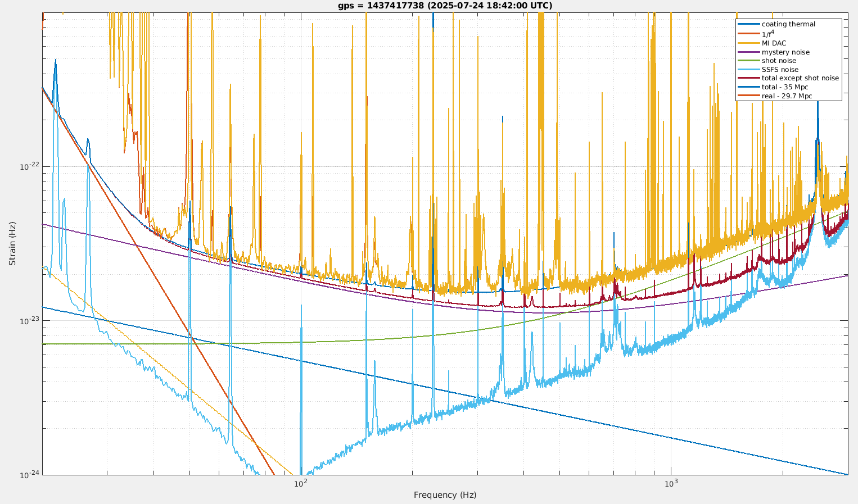Viewport: 858px width, 504px height.
Task: Click the 'coating thermal' legend entry
Action: 788,24
